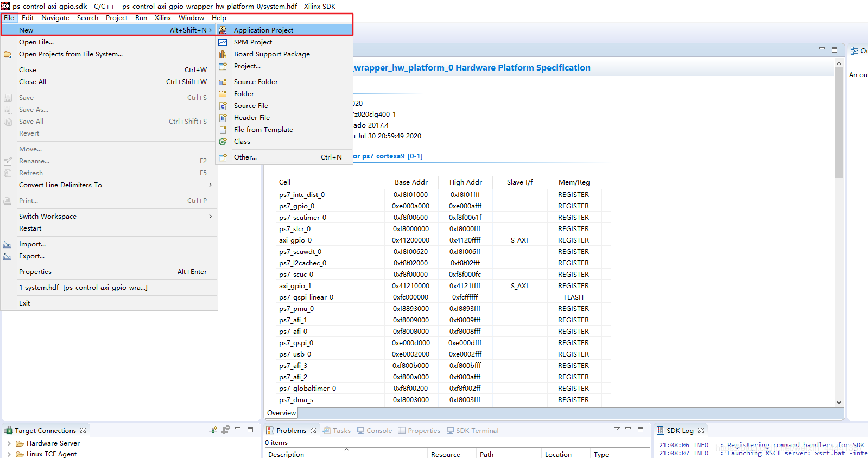Reopen recent file 1 system.hdf
The height and width of the screenshot is (458, 868).
click(x=109, y=288)
